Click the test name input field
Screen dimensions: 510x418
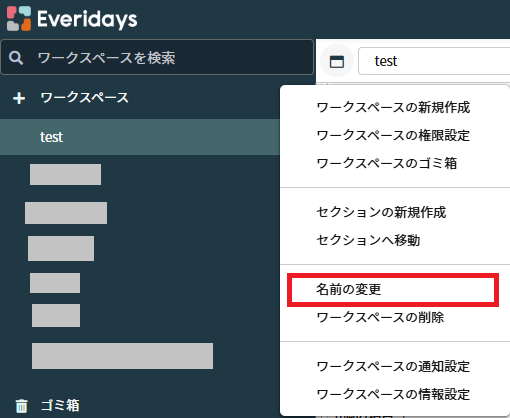click(x=434, y=61)
